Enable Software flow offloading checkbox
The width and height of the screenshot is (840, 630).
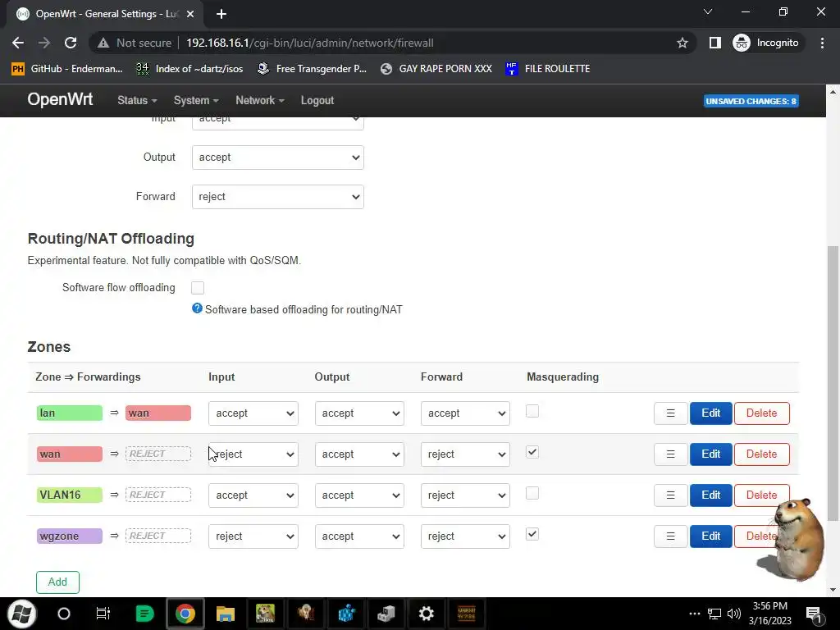click(198, 288)
